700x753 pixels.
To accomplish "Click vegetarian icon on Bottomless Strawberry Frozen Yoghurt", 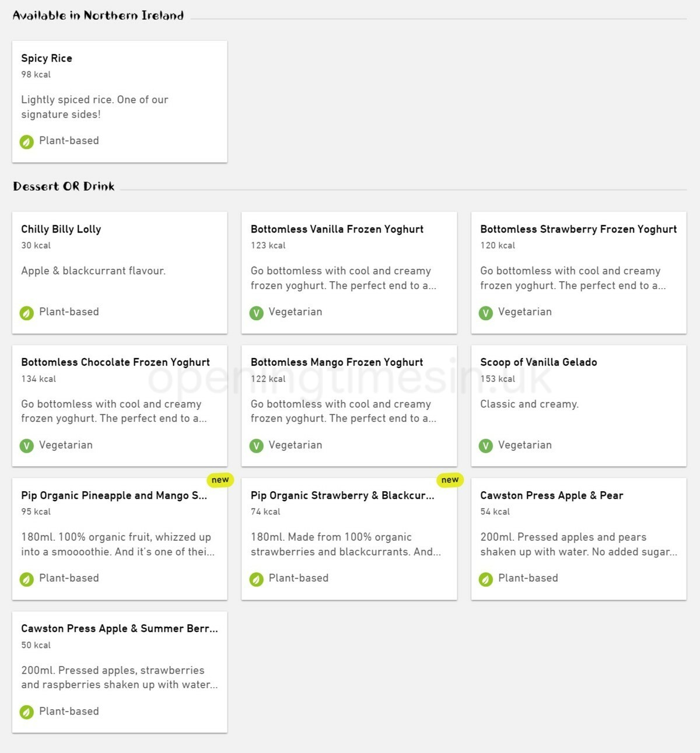I will point(486,313).
